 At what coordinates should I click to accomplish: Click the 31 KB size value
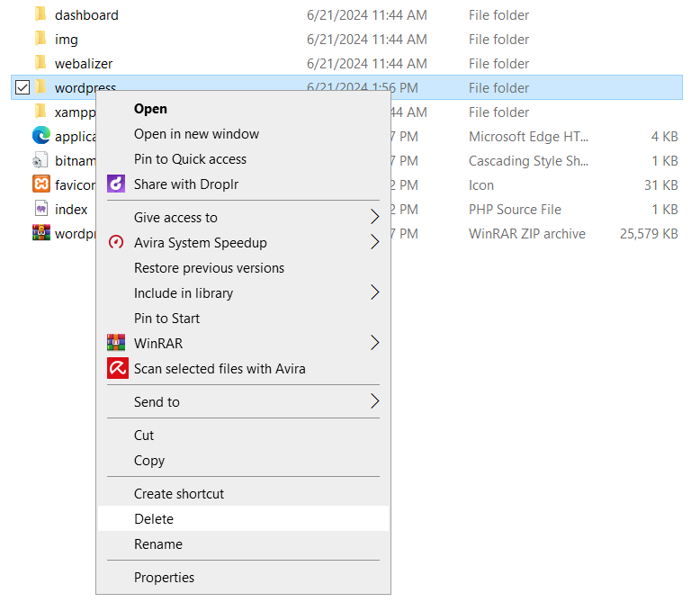660,184
